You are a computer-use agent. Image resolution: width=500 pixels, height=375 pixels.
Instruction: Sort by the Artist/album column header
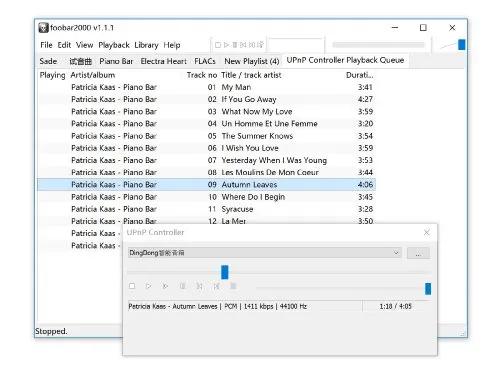coord(125,75)
